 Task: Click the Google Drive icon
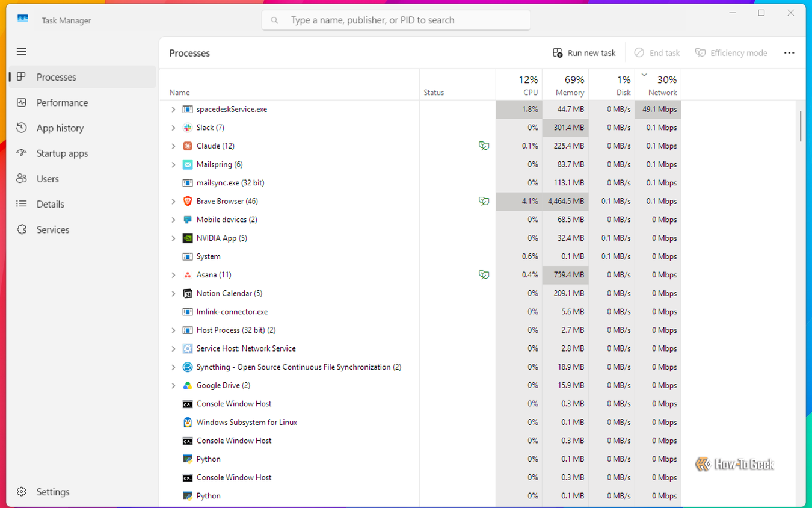click(188, 385)
